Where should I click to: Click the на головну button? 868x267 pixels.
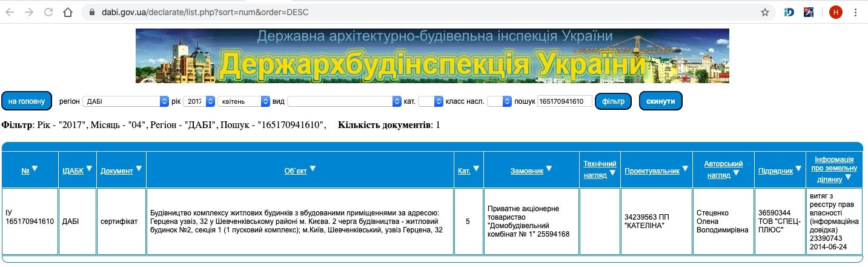[x=27, y=101]
